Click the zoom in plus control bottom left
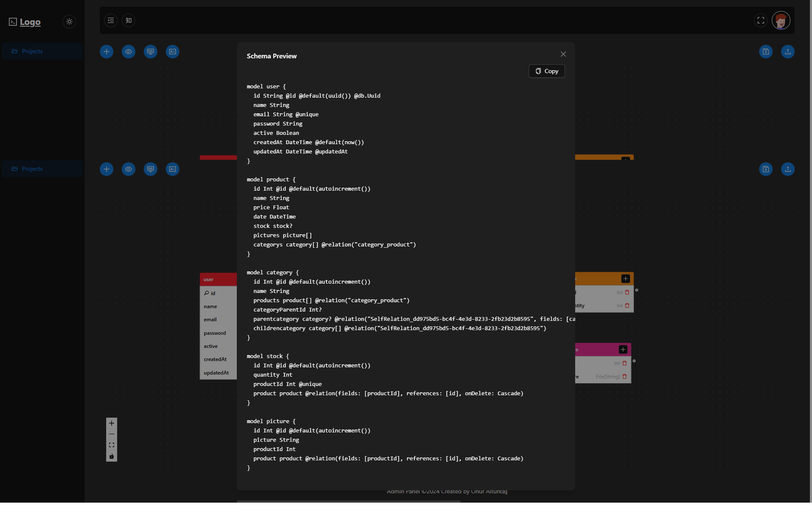This screenshot has width=812, height=506. [x=111, y=423]
